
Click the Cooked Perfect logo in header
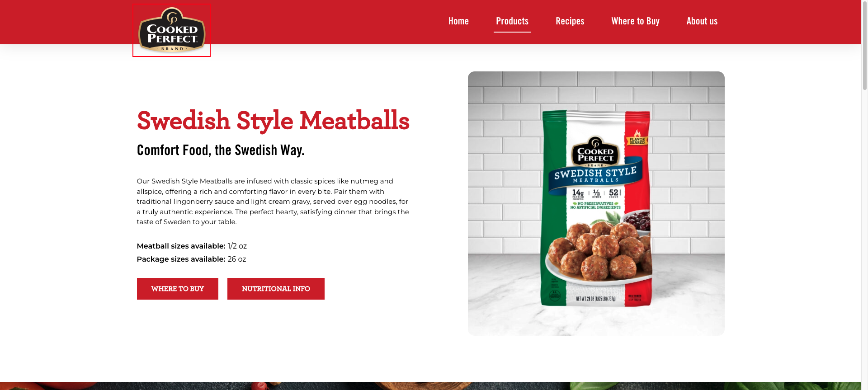coord(172,30)
